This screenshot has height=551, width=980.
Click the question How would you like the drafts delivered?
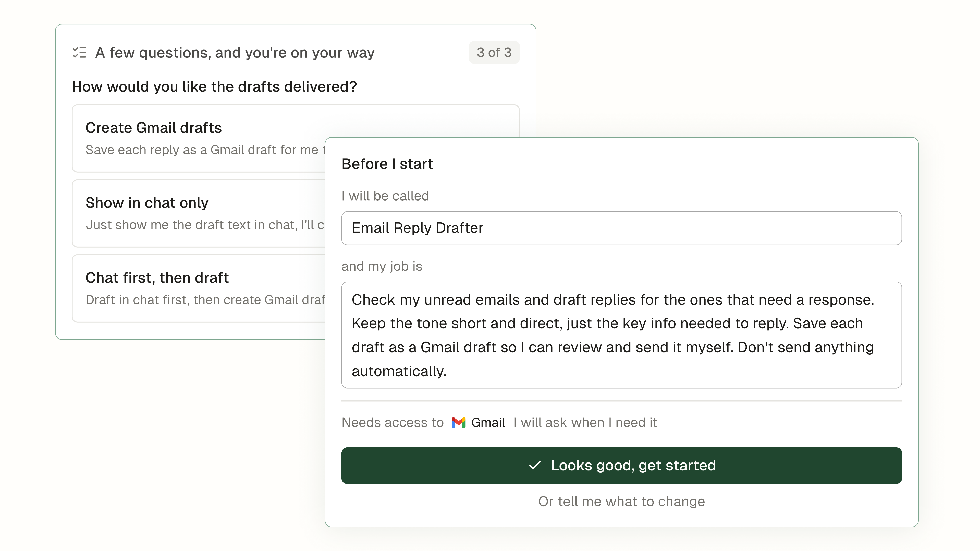(215, 87)
